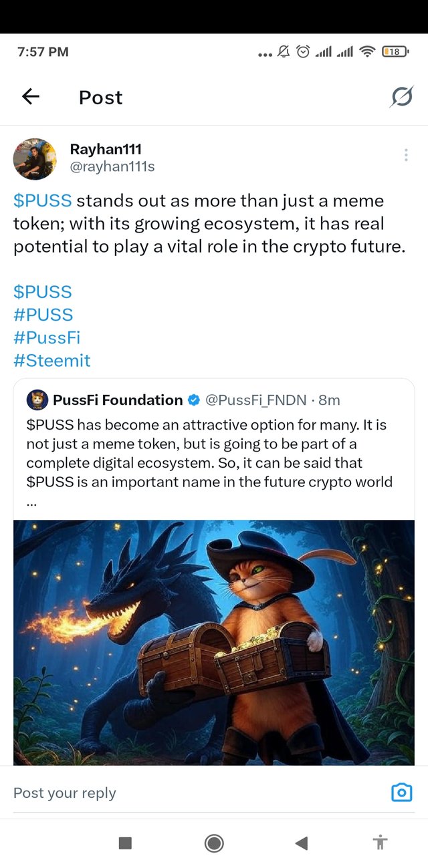Open the #Steemit hashtag link
428x868 pixels.
click(51, 361)
